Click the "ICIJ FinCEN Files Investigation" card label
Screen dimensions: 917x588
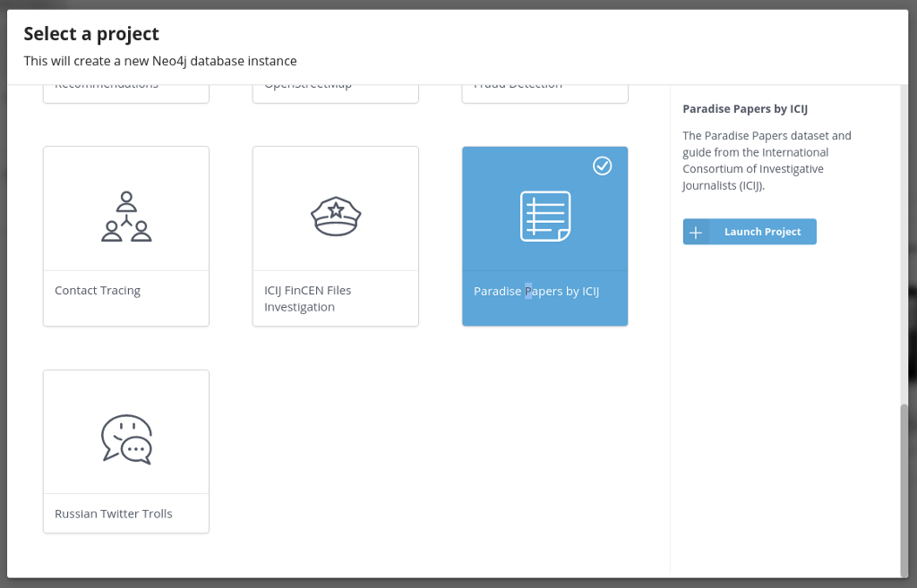coord(308,299)
